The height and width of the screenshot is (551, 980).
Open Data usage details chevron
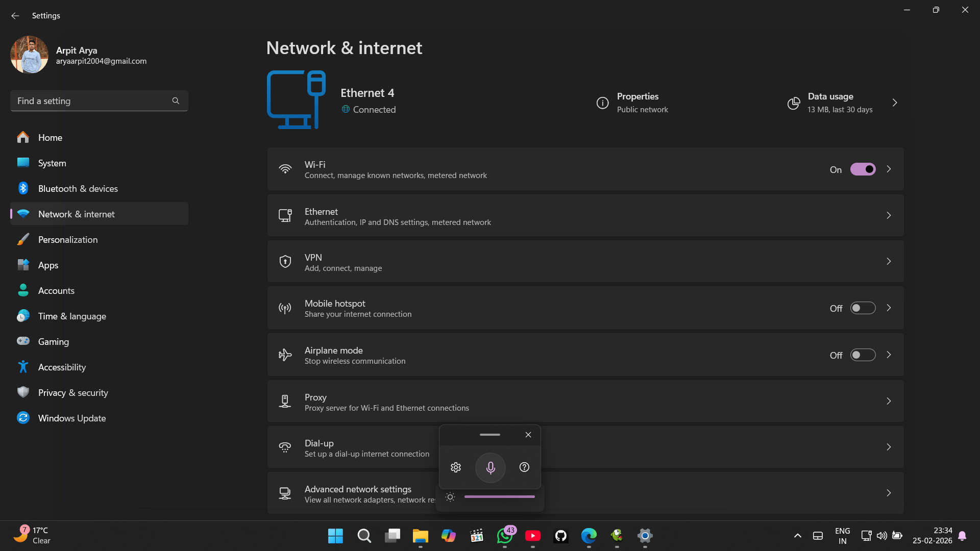click(895, 103)
